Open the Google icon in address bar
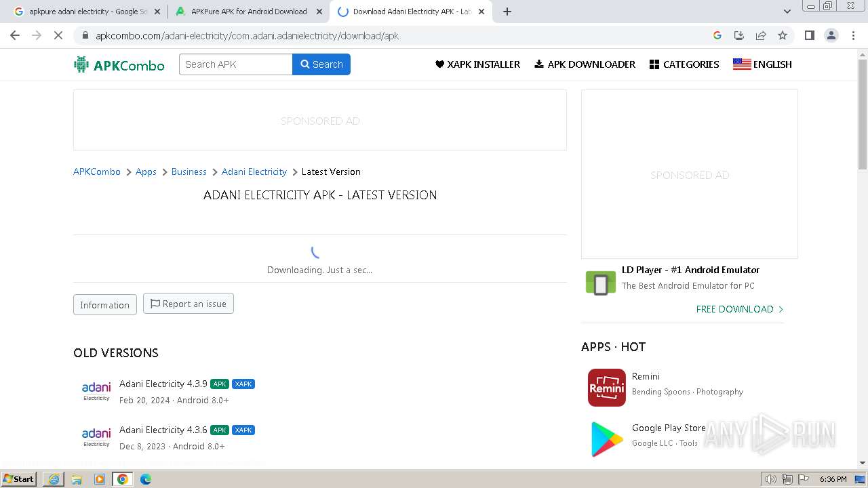The height and width of the screenshot is (488, 868). coord(717,35)
